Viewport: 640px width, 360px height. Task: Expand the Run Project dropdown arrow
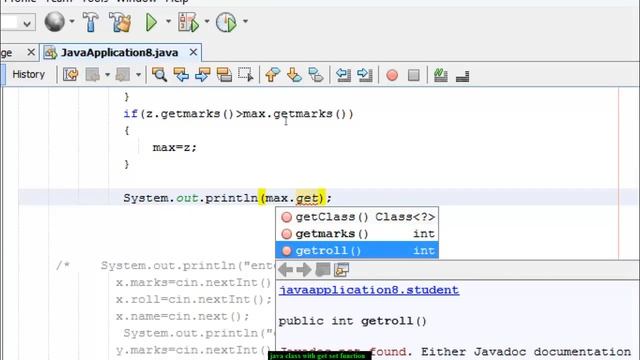coord(168,21)
